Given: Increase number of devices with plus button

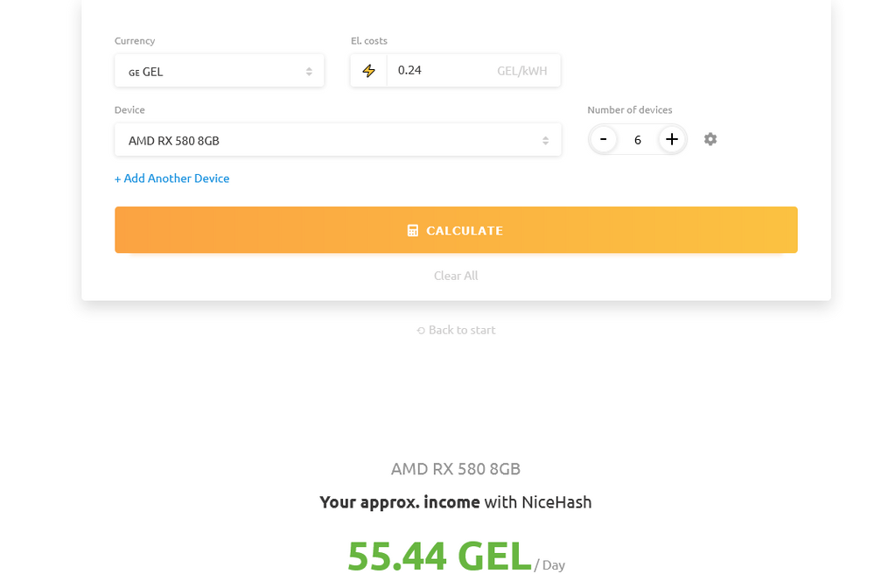Looking at the screenshot, I should tap(671, 139).
